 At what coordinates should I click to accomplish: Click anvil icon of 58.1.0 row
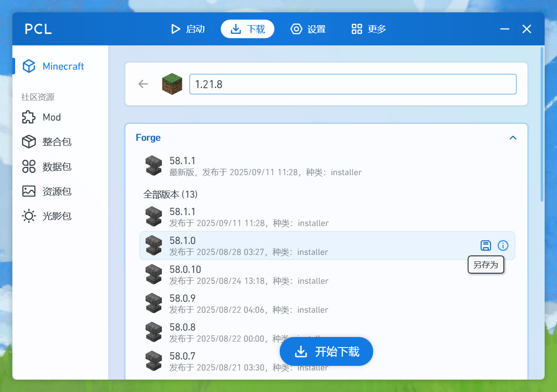(x=154, y=245)
